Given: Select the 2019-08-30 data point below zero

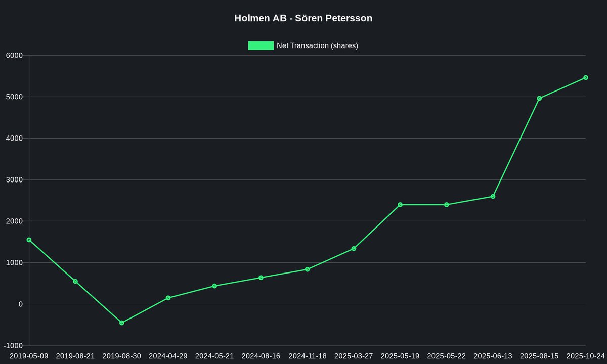Looking at the screenshot, I should click(x=122, y=323).
